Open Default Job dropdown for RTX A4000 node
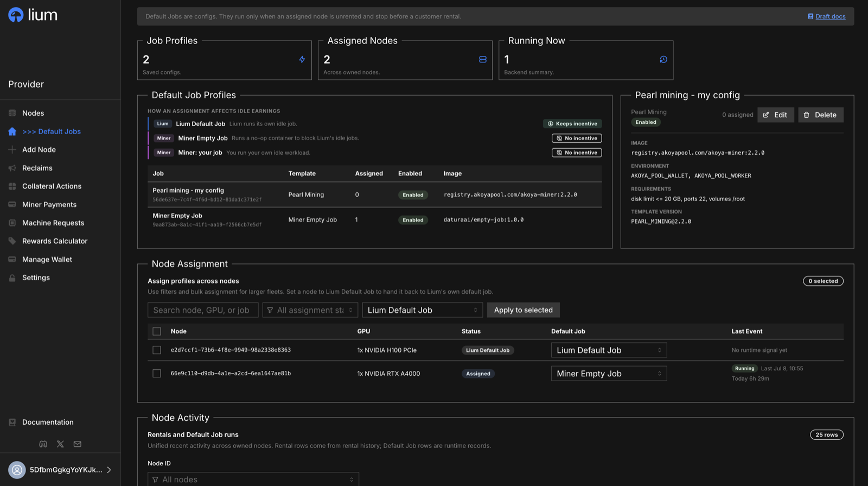Viewport: 868px width, 486px height. point(609,374)
